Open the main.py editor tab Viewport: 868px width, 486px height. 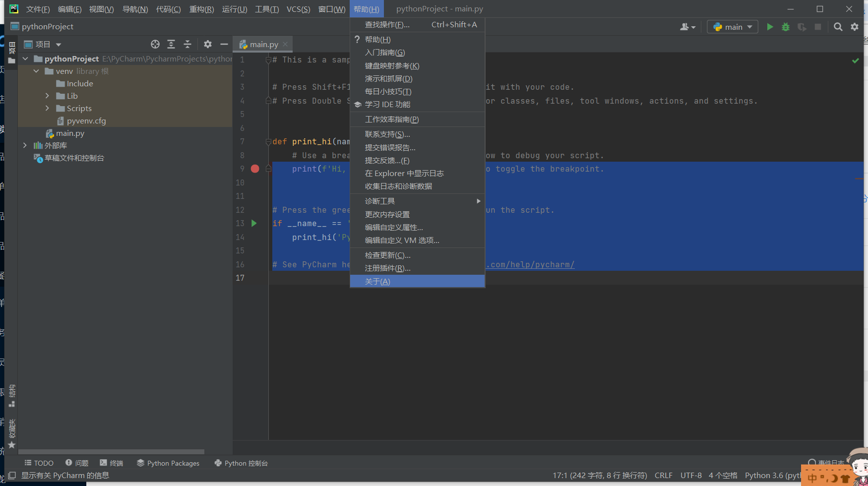(x=264, y=44)
